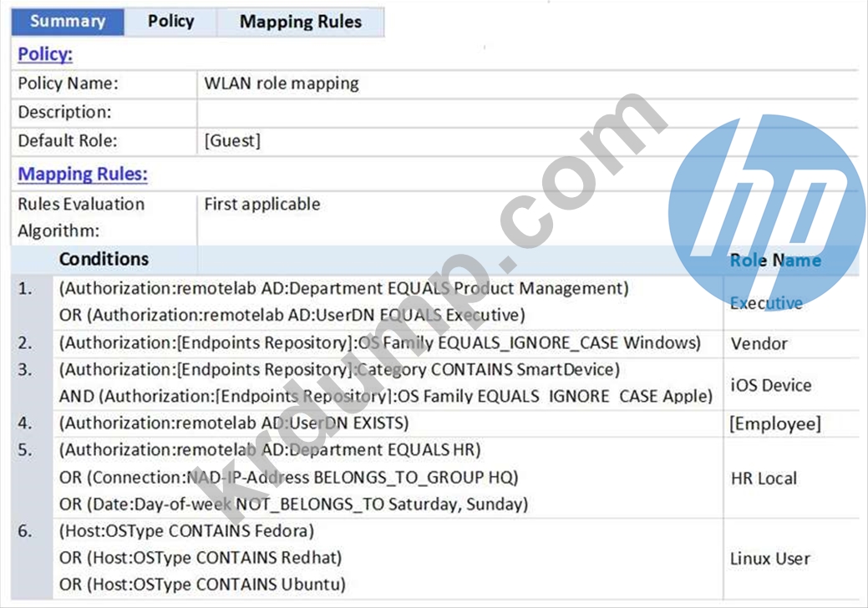The image size is (868, 608).
Task: Select the 'NAD-IP-Address BELONGS_TO_GROUP HQ' condition
Action: pos(288,477)
